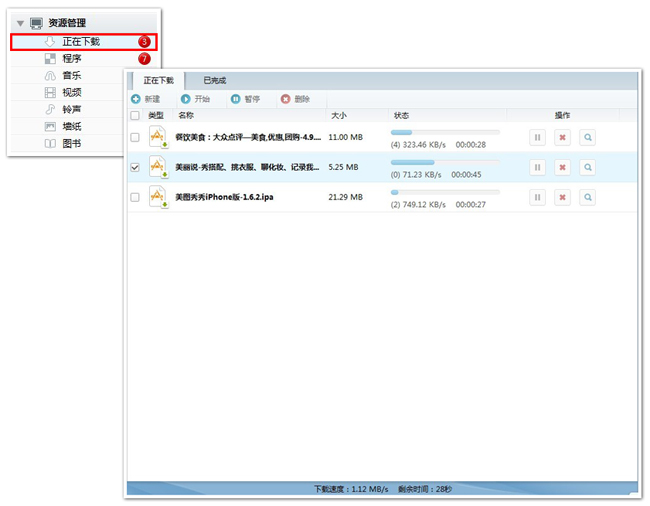Click the checkerboard icon beside 程序
This screenshot has width=650, height=506.
[x=50, y=59]
